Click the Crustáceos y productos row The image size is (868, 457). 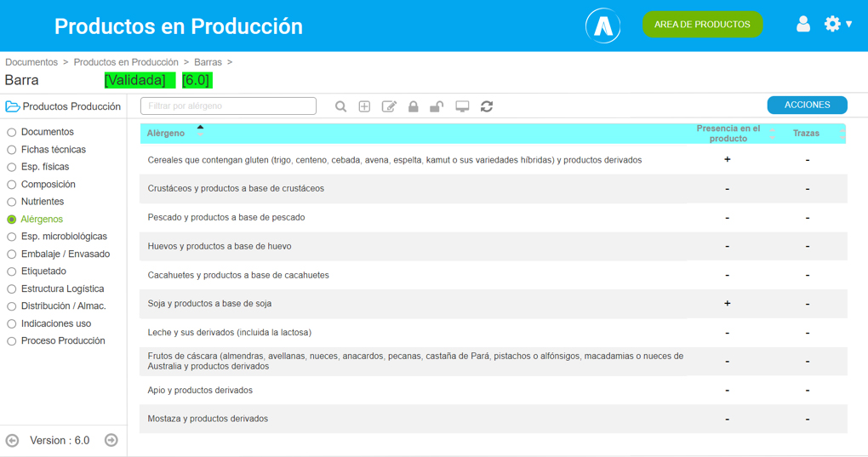(494, 189)
